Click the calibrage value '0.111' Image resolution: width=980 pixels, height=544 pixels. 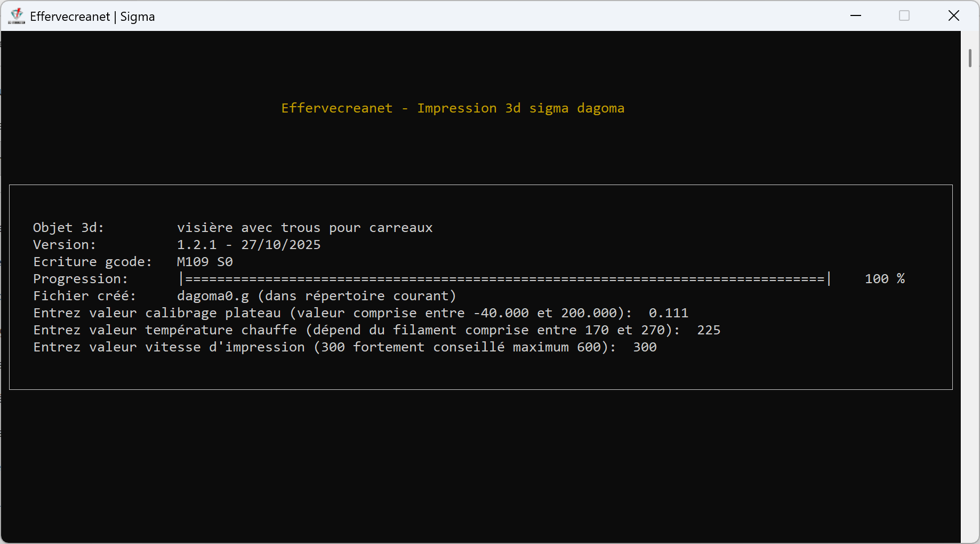point(669,313)
